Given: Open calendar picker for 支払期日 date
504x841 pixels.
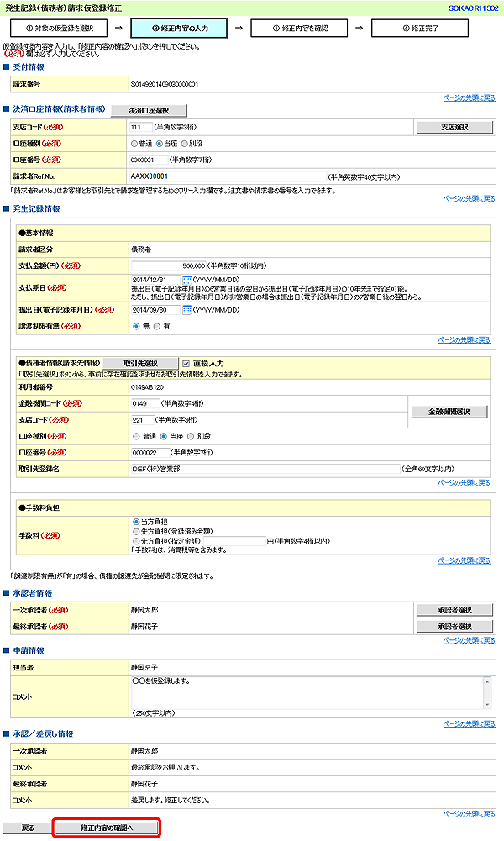Looking at the screenshot, I should click(x=187, y=280).
